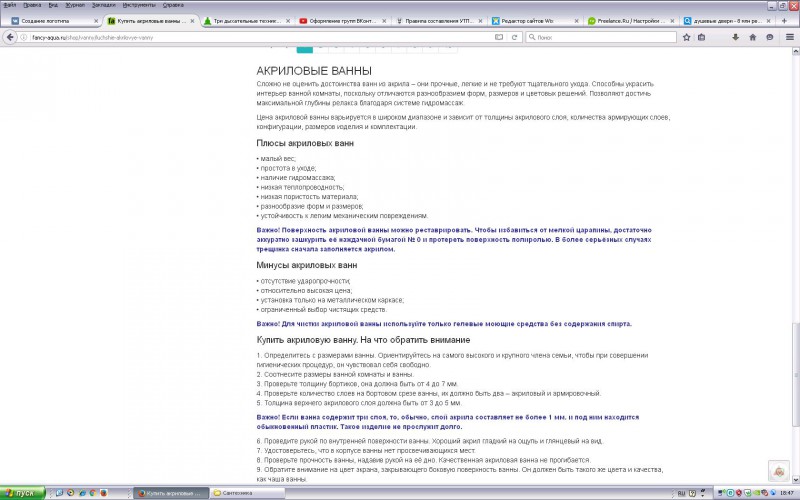Click the list item 'ограниченный выбор чистящих средств.'
Screen dimensions: 800x500
[x=322, y=310]
